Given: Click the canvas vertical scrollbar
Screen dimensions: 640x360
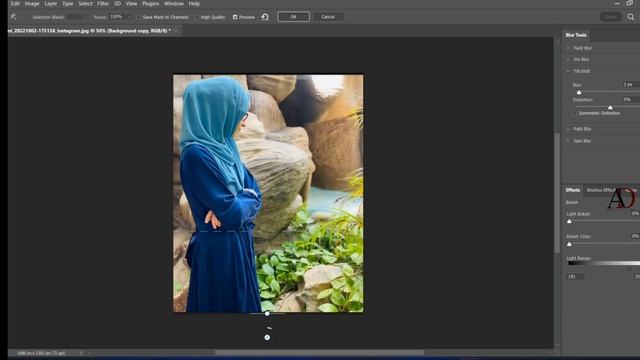Looking at the screenshot, I should click(x=558, y=193).
